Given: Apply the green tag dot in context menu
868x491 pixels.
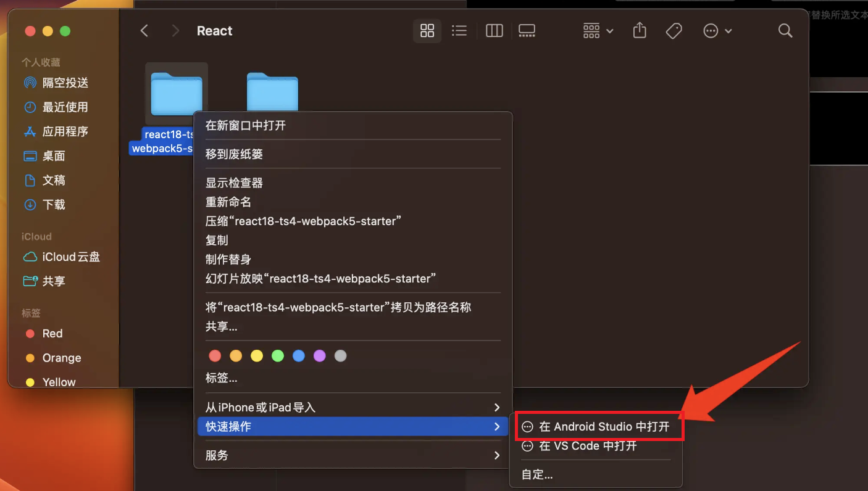Looking at the screenshot, I should click(278, 356).
